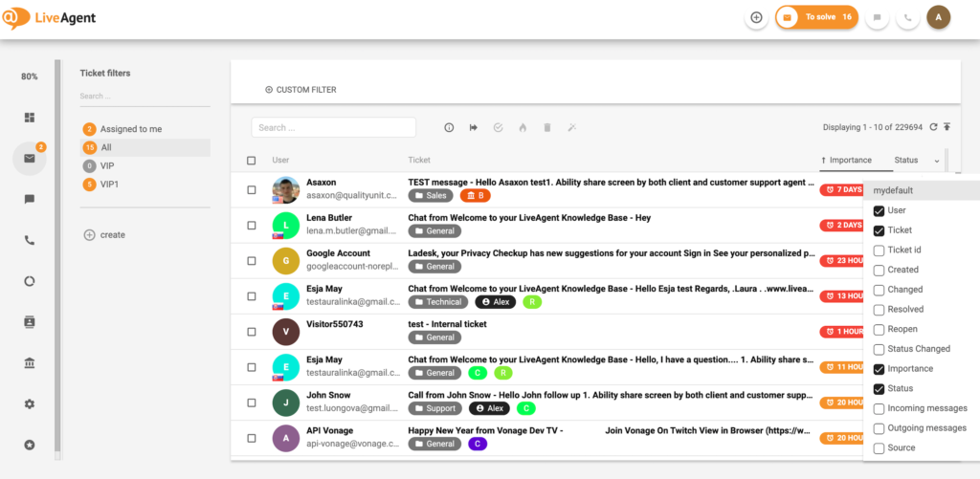Click the resolve checkmark icon in toolbar
This screenshot has height=479, width=980.
click(x=498, y=127)
